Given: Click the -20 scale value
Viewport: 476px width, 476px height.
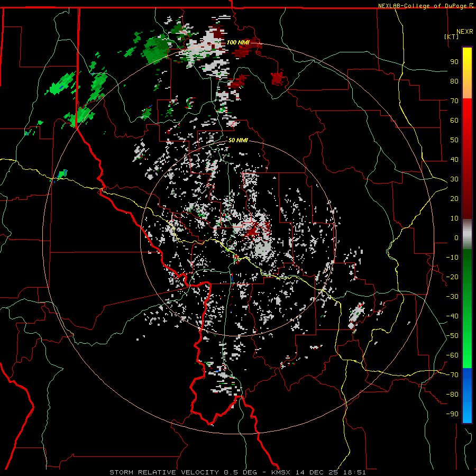Looking at the screenshot, I should [x=452, y=277].
